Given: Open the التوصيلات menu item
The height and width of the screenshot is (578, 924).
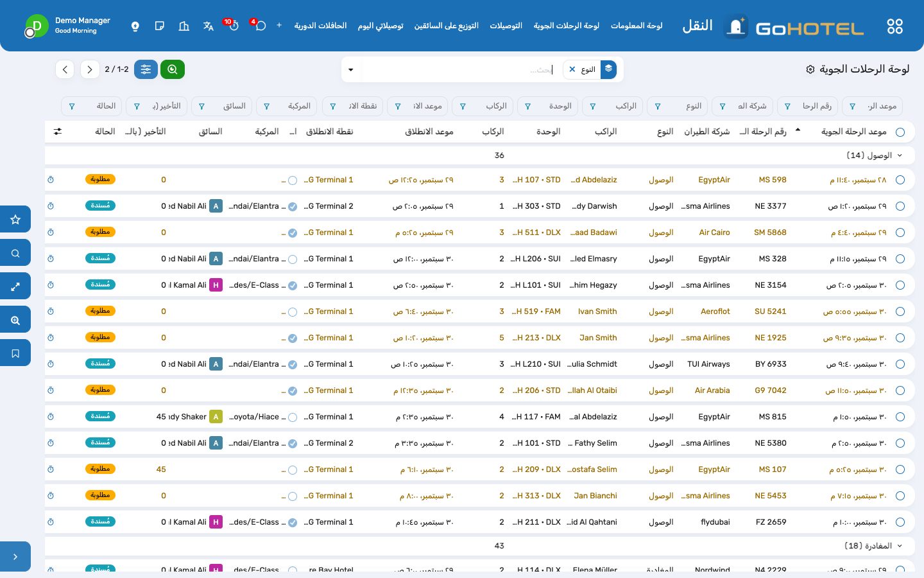Looking at the screenshot, I should click(506, 26).
